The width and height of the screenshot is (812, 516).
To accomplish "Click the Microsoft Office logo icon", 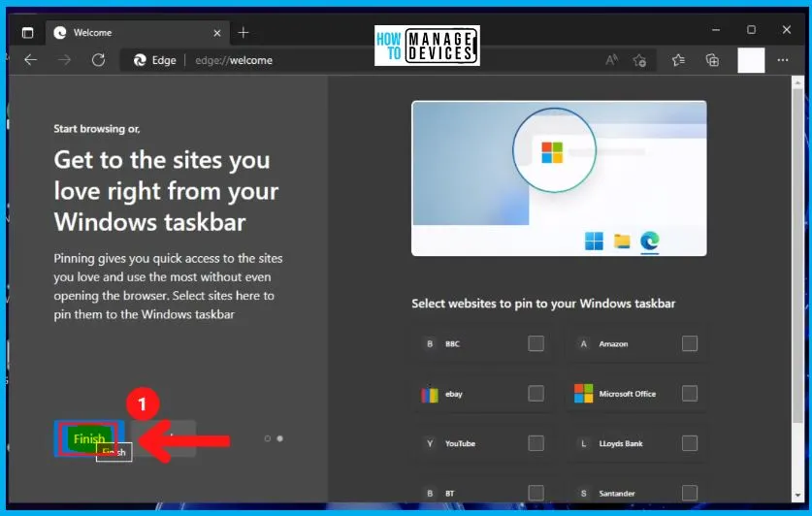I will point(584,394).
